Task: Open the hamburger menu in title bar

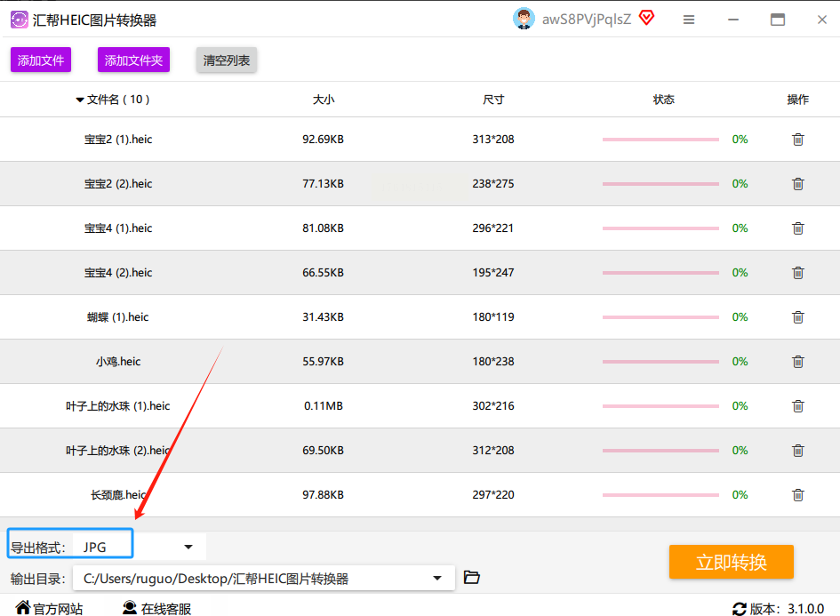Action: [x=689, y=20]
